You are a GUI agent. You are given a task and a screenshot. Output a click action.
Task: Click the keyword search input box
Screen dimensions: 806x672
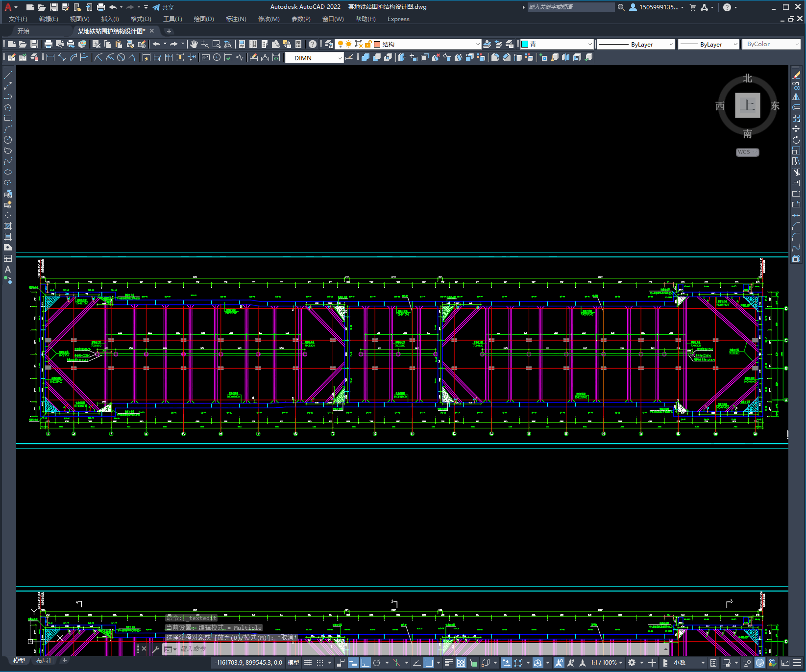(571, 7)
